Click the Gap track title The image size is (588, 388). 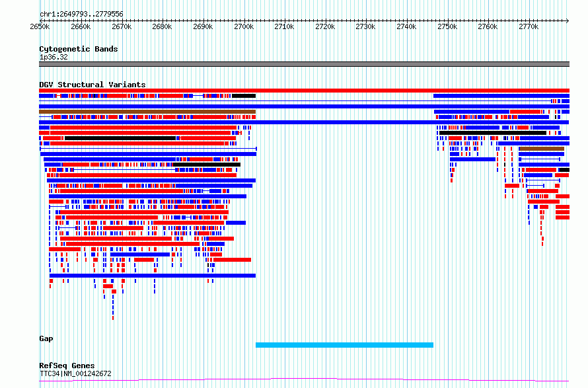(x=46, y=338)
